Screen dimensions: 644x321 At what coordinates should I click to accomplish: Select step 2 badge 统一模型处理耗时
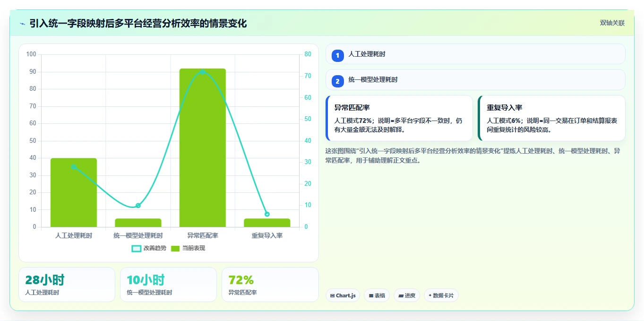[337, 81]
